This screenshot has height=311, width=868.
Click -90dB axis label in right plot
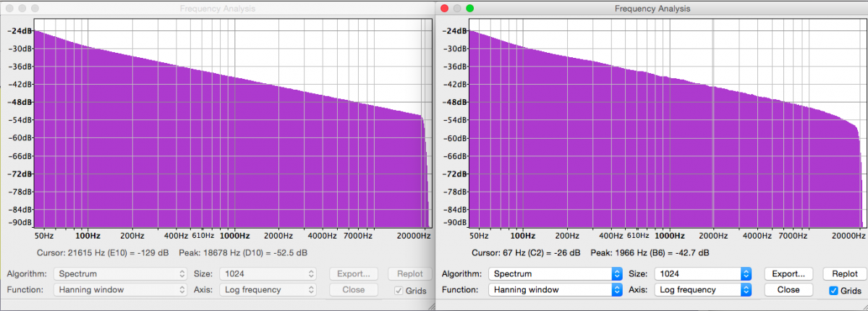[x=454, y=222]
